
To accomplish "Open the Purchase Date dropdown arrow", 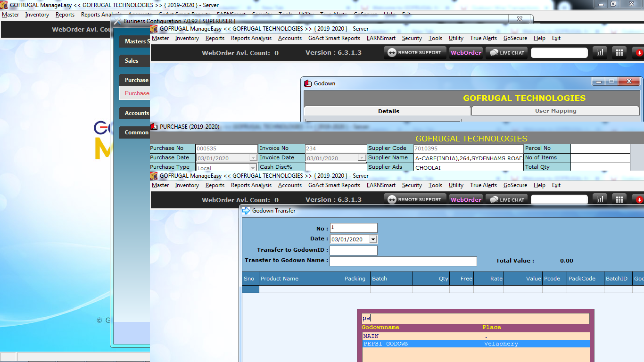I will coord(253,158).
